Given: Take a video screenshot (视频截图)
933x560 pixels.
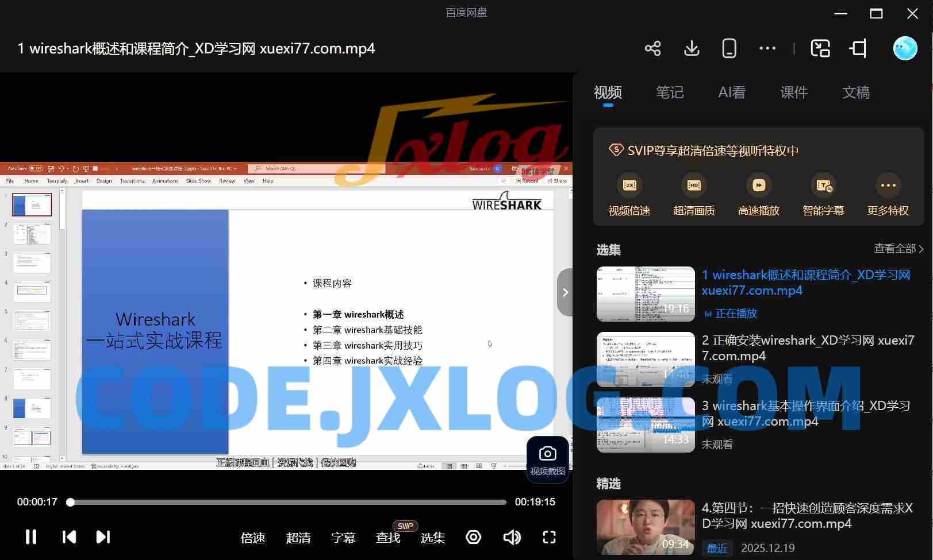Looking at the screenshot, I should point(547,461).
